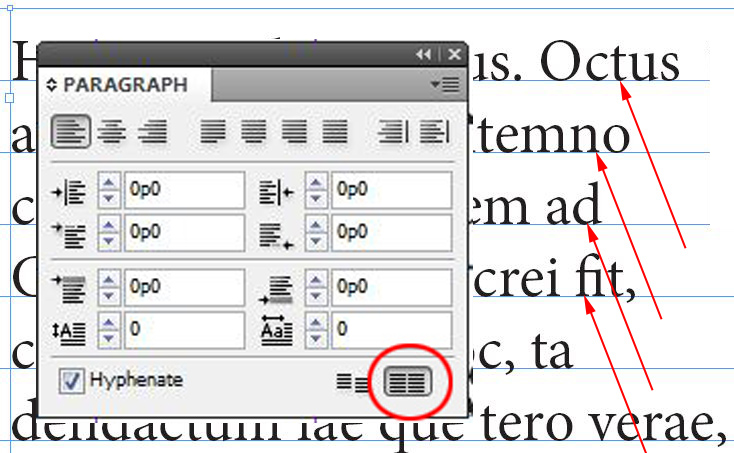
Task: Select the Align Left button
Action: pos(71,131)
